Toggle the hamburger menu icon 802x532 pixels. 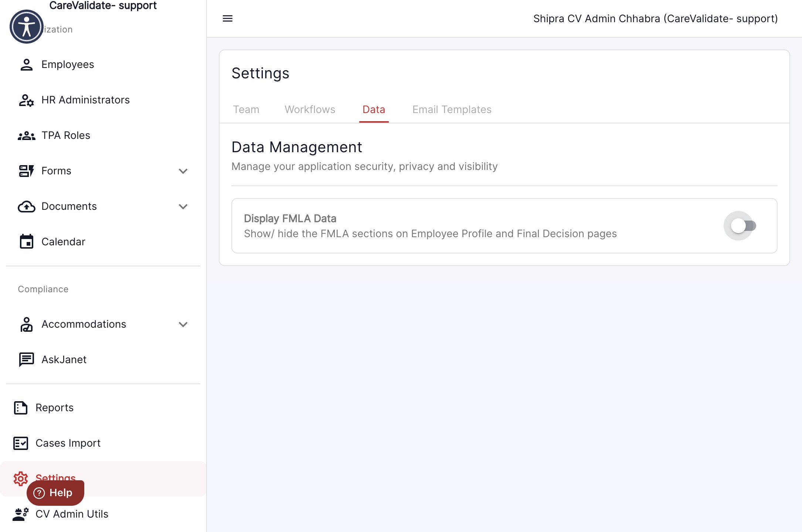point(228,18)
